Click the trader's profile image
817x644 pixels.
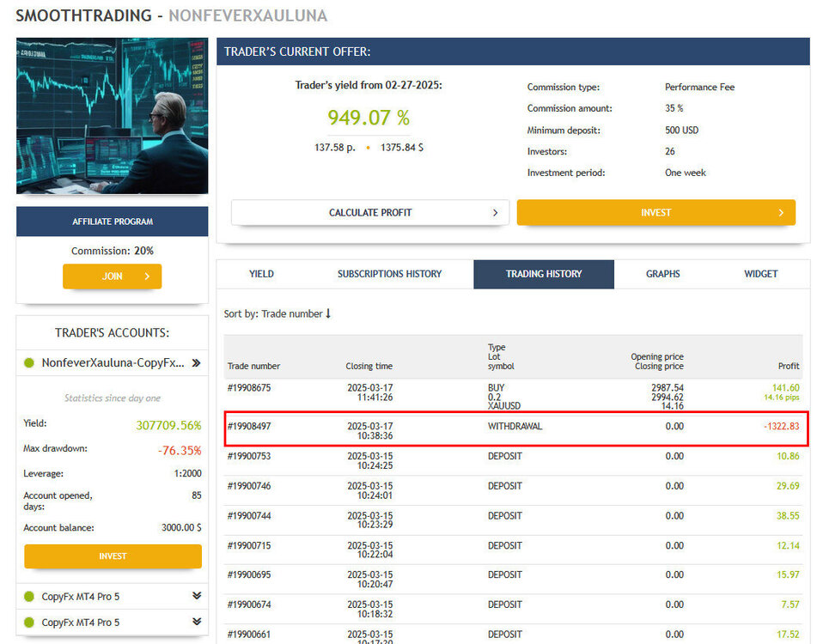tap(112, 116)
